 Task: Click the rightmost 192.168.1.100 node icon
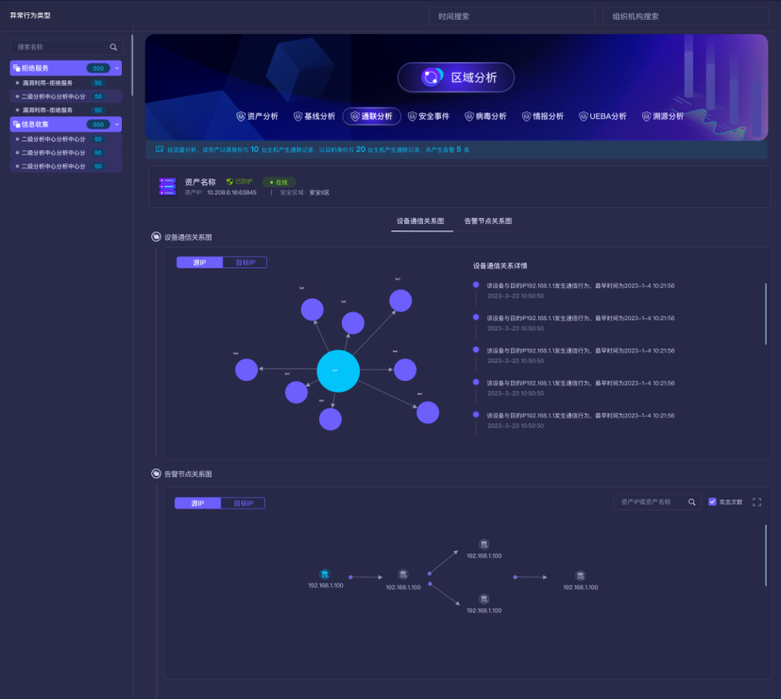pyautogui.click(x=581, y=575)
